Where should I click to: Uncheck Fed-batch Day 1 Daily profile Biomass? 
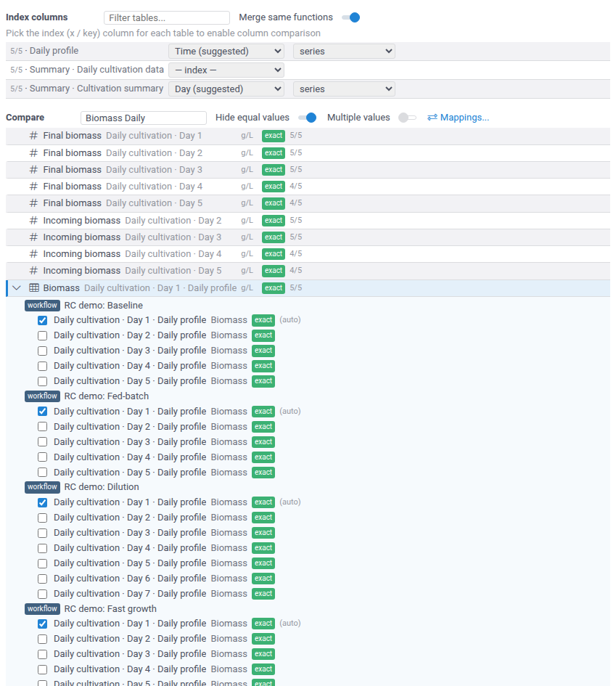pyautogui.click(x=42, y=412)
